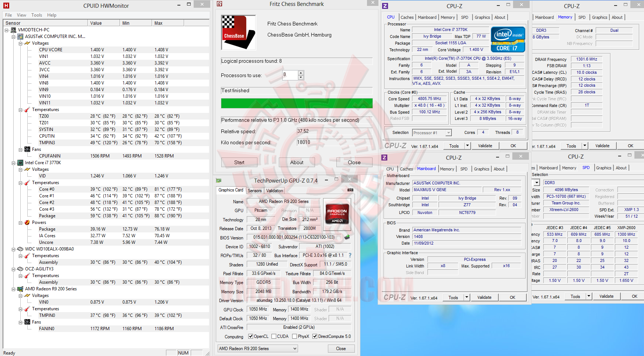Click the Sensor column header in HWMonitor
The height and width of the screenshot is (356, 644).
[x=46, y=23]
